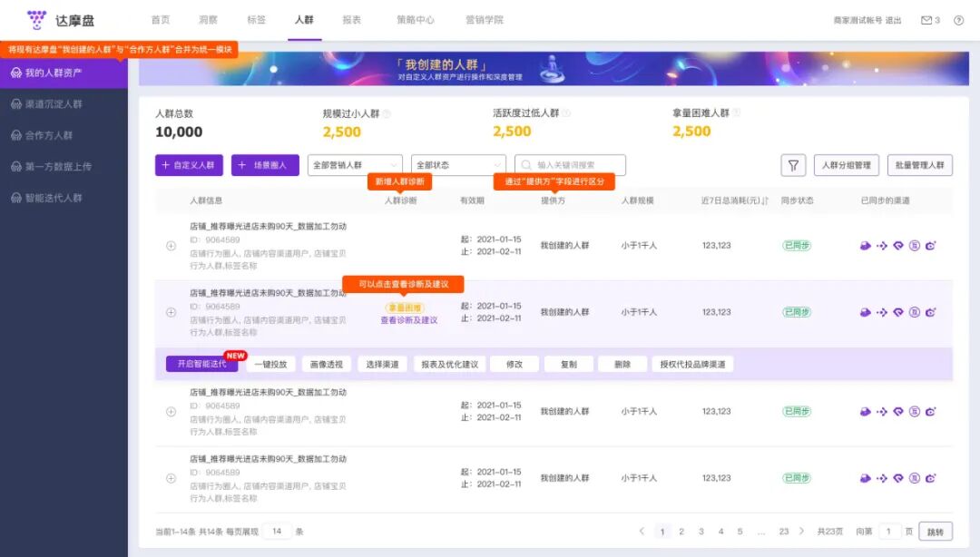The width and height of the screenshot is (980, 557).
Task: Select page 3 in the pagination control
Action: point(701,530)
